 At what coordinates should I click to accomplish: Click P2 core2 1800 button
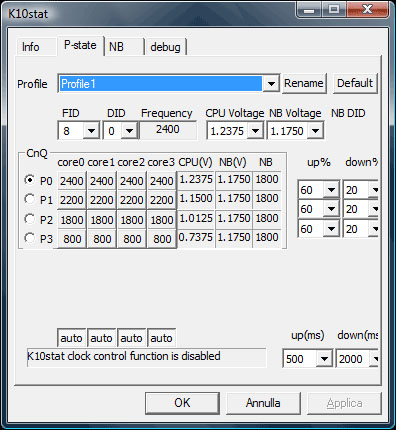pyautogui.click(x=132, y=220)
